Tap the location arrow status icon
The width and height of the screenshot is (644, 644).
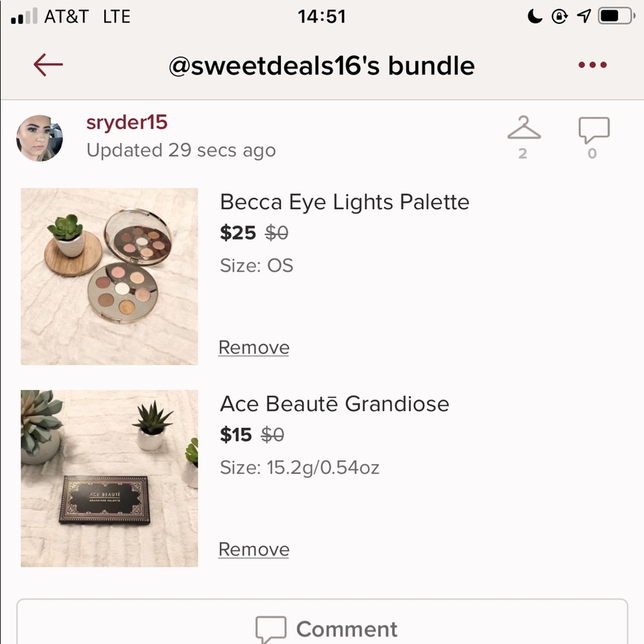583,17
